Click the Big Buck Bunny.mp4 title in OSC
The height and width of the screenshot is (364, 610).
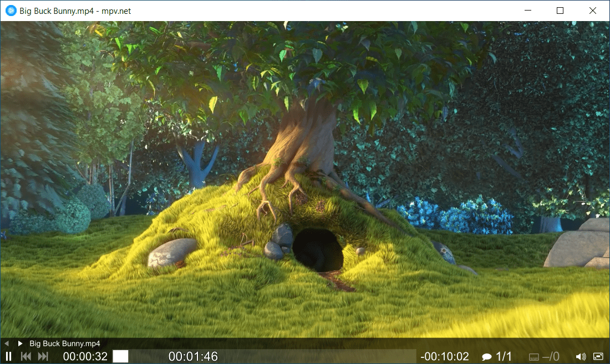65,344
